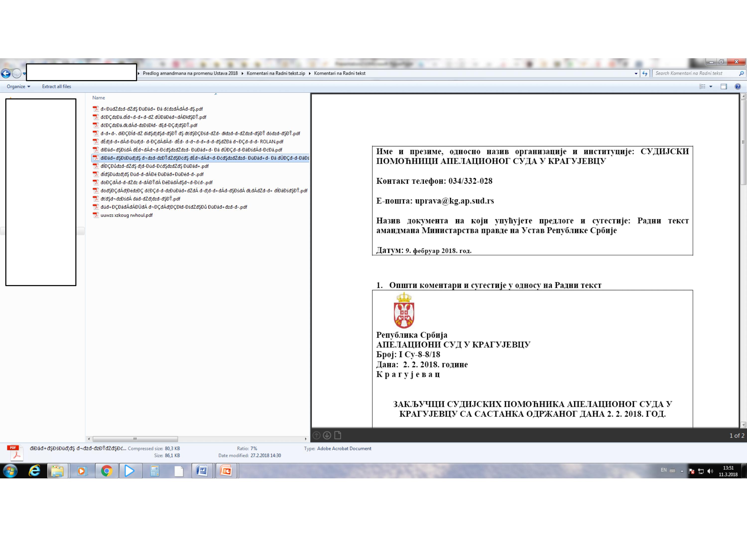Open Google Chrome from the taskbar
Screen dimensions: 747x560
106,471
